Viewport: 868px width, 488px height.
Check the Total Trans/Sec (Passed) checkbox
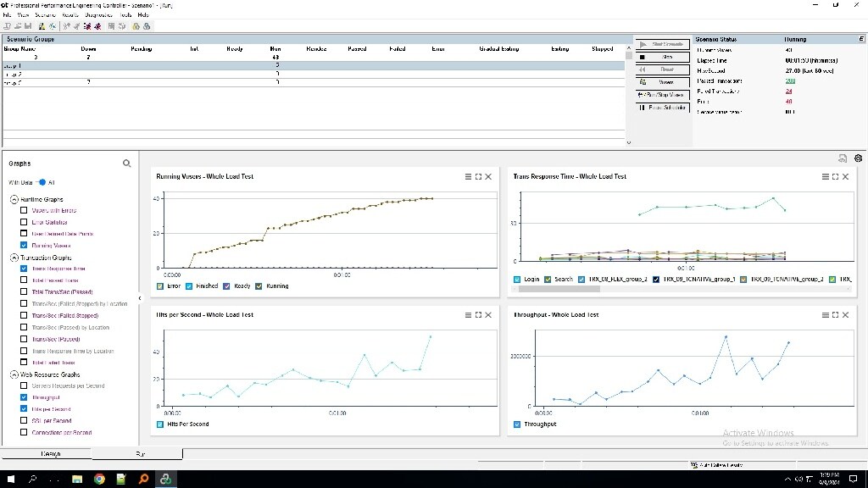(x=24, y=291)
